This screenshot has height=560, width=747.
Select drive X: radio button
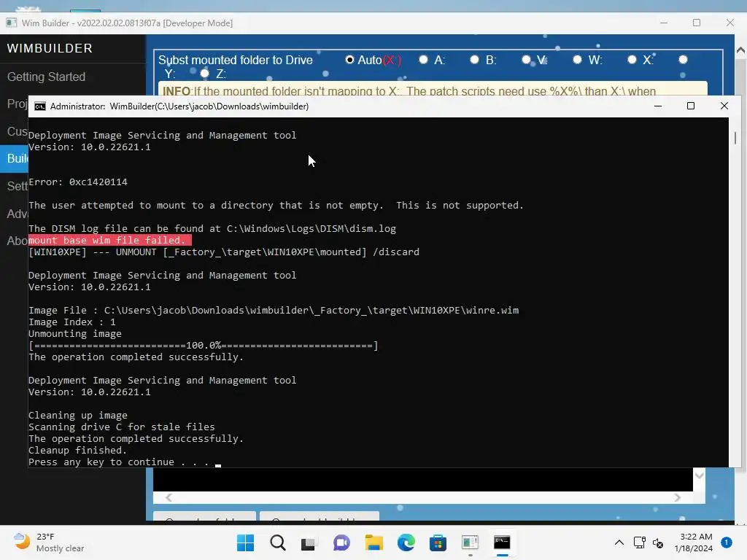pyautogui.click(x=632, y=60)
